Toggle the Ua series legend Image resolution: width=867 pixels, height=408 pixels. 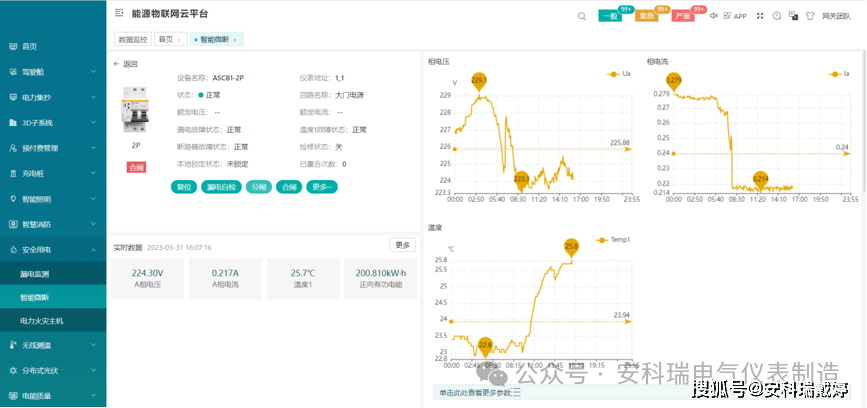618,74
